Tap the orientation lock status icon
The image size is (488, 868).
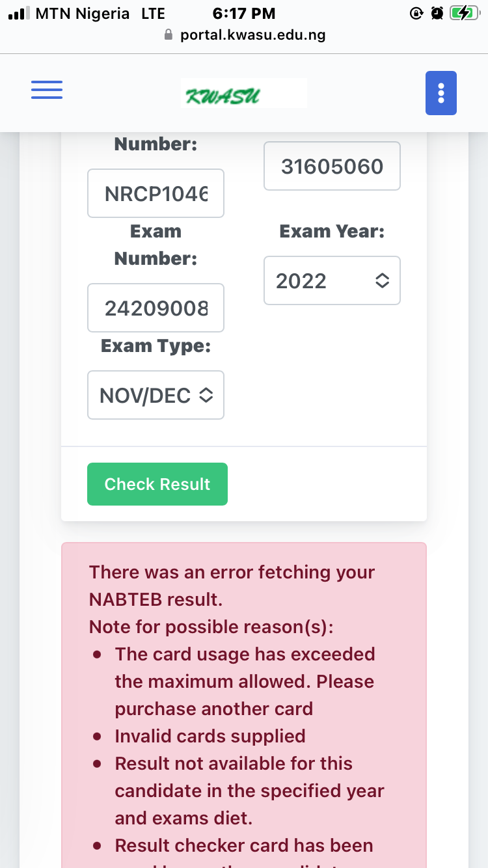(416, 13)
